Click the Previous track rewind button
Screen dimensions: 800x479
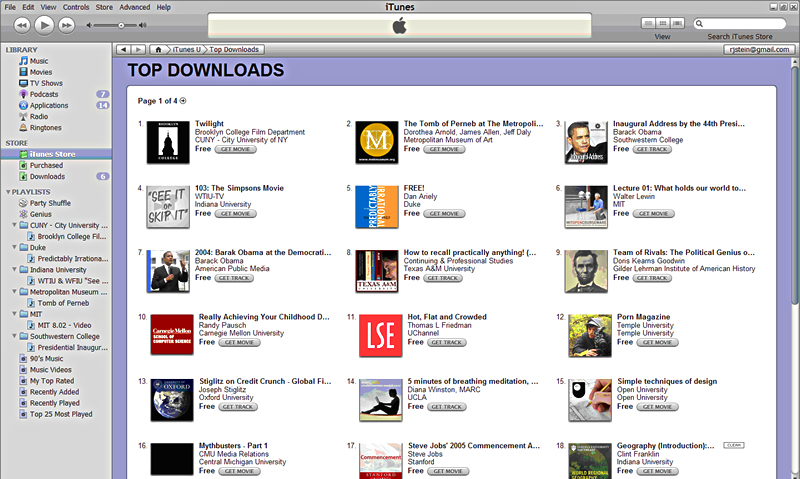(22, 25)
